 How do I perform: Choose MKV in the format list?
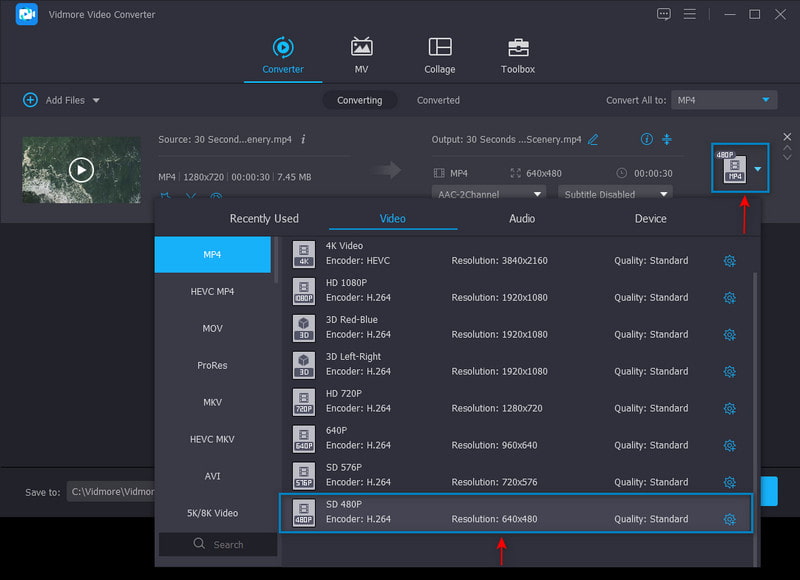212,402
